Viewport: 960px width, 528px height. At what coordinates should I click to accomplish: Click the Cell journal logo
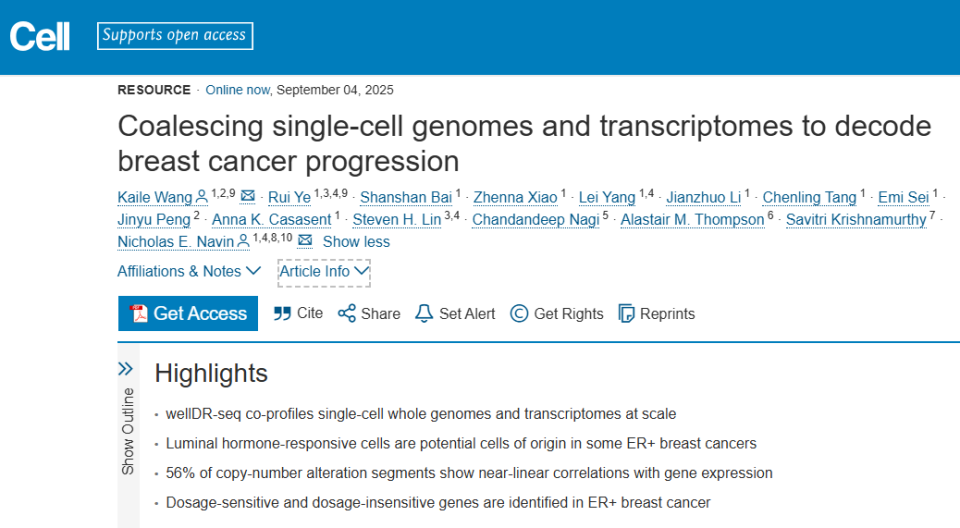pos(40,37)
